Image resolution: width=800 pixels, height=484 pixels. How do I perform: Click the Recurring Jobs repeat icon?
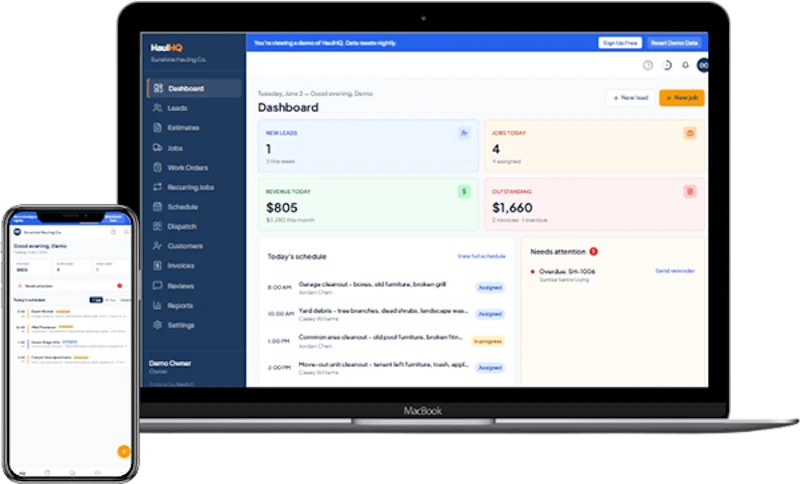click(x=158, y=187)
